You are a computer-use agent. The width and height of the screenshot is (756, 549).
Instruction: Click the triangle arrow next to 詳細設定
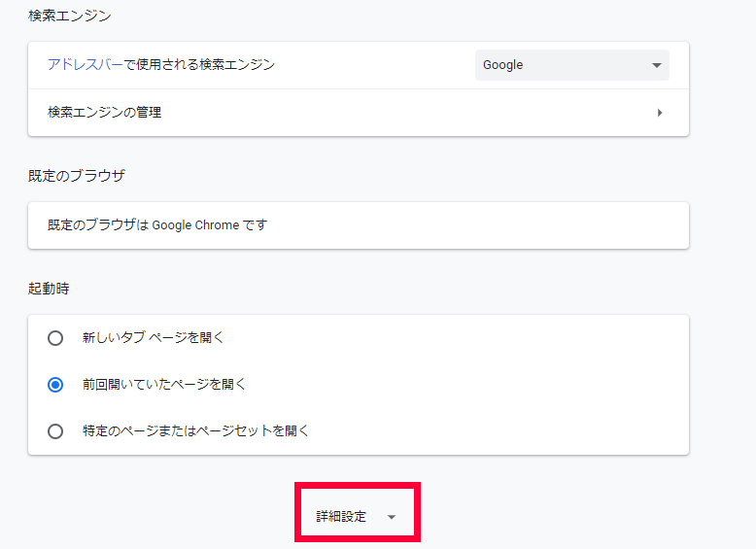391,517
